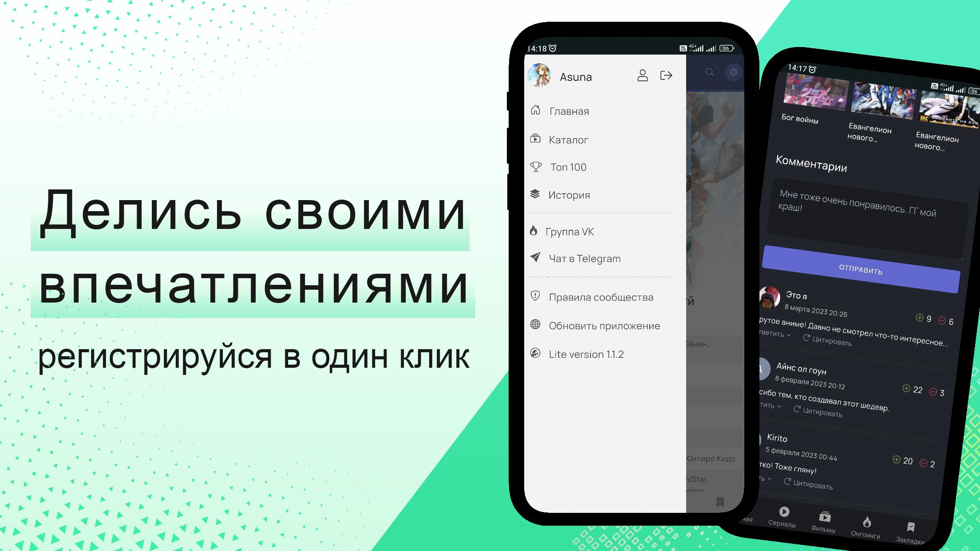
Task: Open Community Rules section
Action: coord(601,297)
